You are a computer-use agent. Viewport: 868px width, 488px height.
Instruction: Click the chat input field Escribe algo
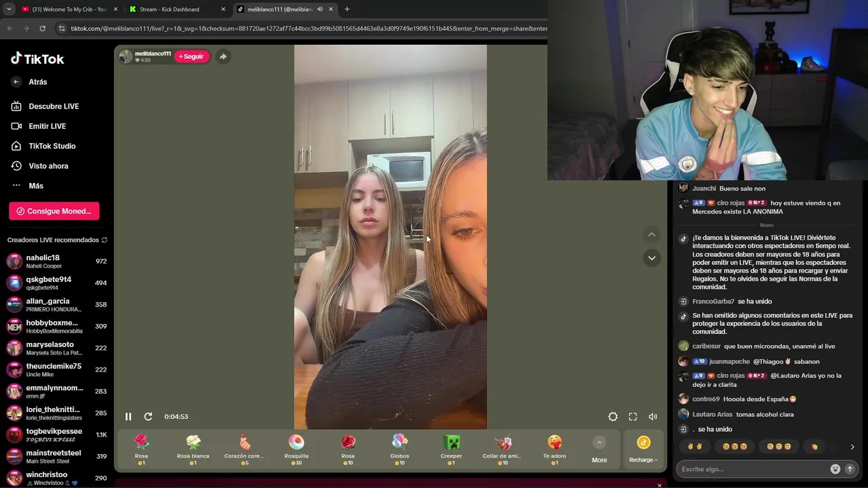click(753, 469)
